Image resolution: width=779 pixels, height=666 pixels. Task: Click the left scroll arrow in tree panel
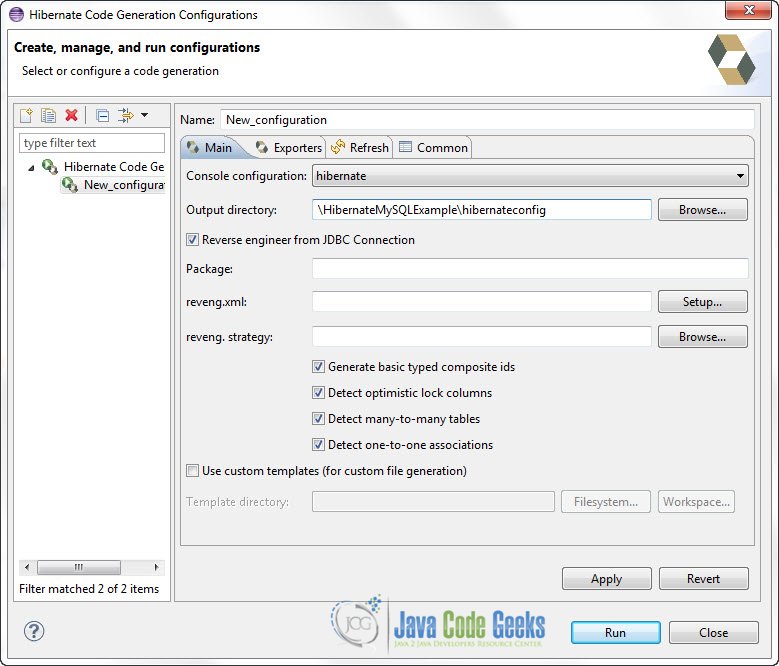click(x=27, y=567)
